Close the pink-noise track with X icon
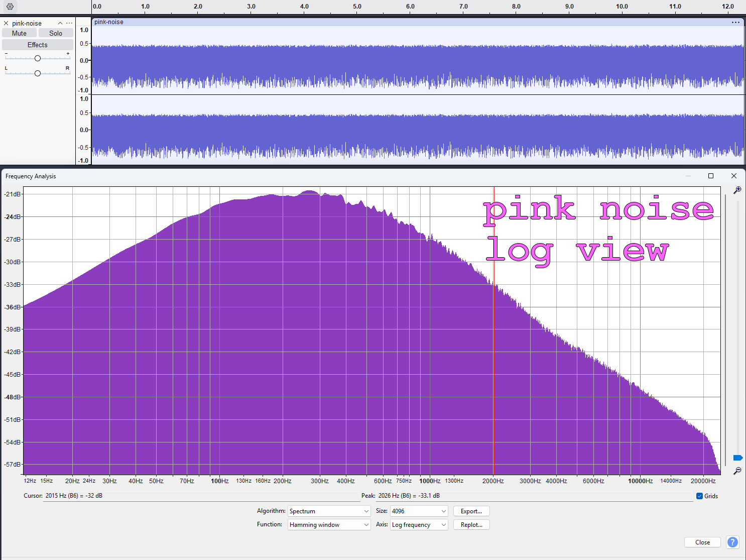Image resolution: width=746 pixels, height=560 pixels. (6, 23)
